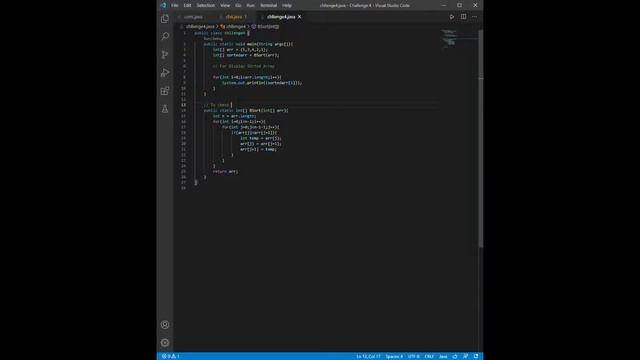
Task: Open the Run menu
Action: (x=251, y=5)
